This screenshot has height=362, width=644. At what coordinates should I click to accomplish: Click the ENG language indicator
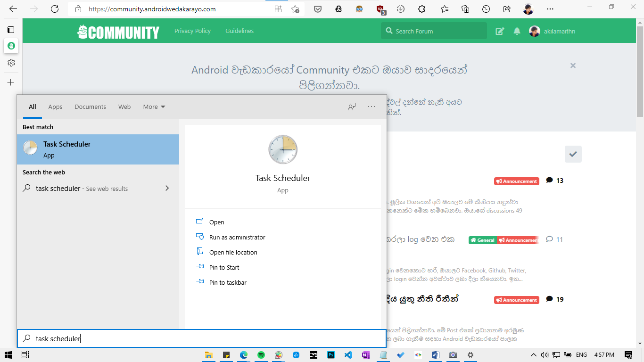click(581, 355)
